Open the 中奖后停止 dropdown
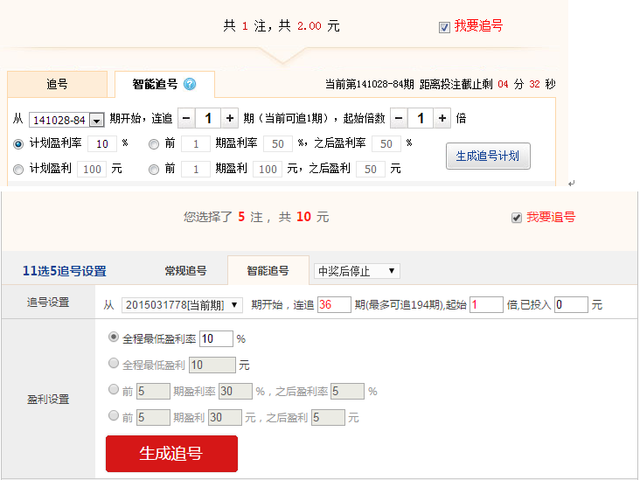This screenshot has width=640, height=480. (357, 271)
